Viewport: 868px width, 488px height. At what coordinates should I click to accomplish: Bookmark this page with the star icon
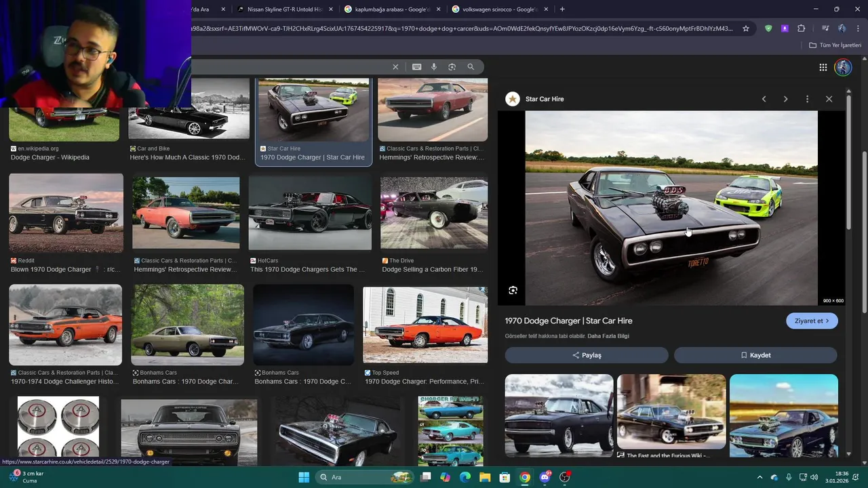(x=746, y=28)
